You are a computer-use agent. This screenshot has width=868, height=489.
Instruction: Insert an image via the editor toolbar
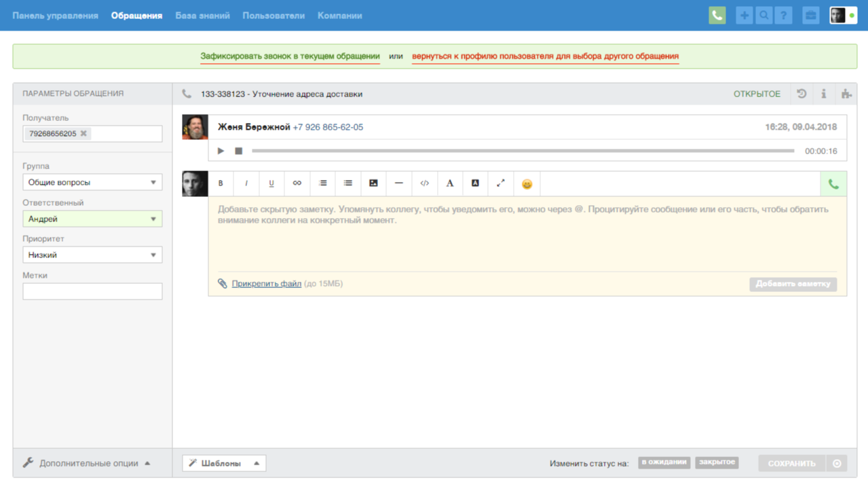tap(373, 183)
